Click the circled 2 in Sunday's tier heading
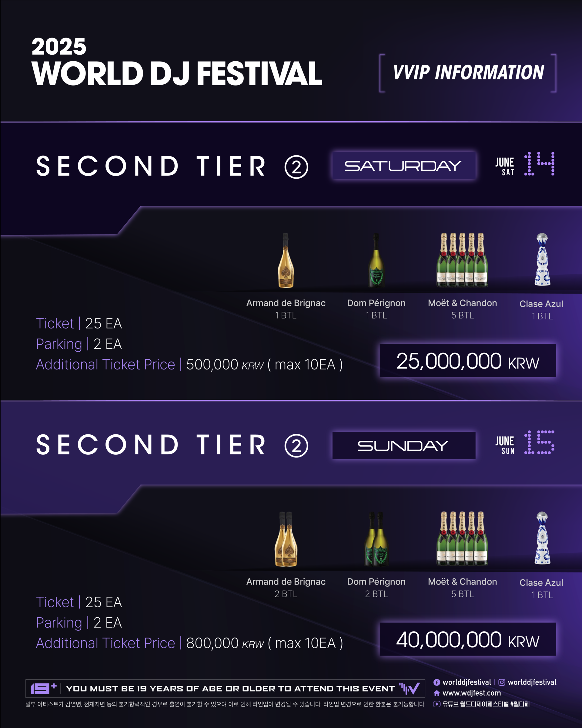 [296, 445]
